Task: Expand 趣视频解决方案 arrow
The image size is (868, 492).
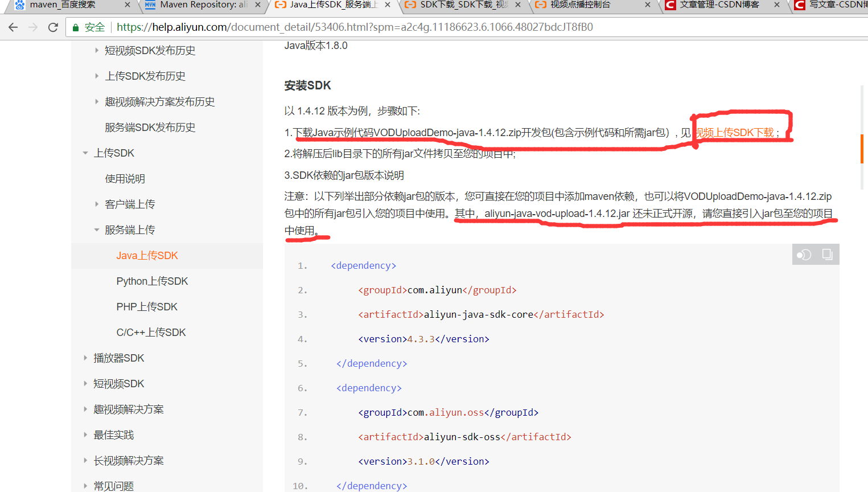Action: (85, 409)
